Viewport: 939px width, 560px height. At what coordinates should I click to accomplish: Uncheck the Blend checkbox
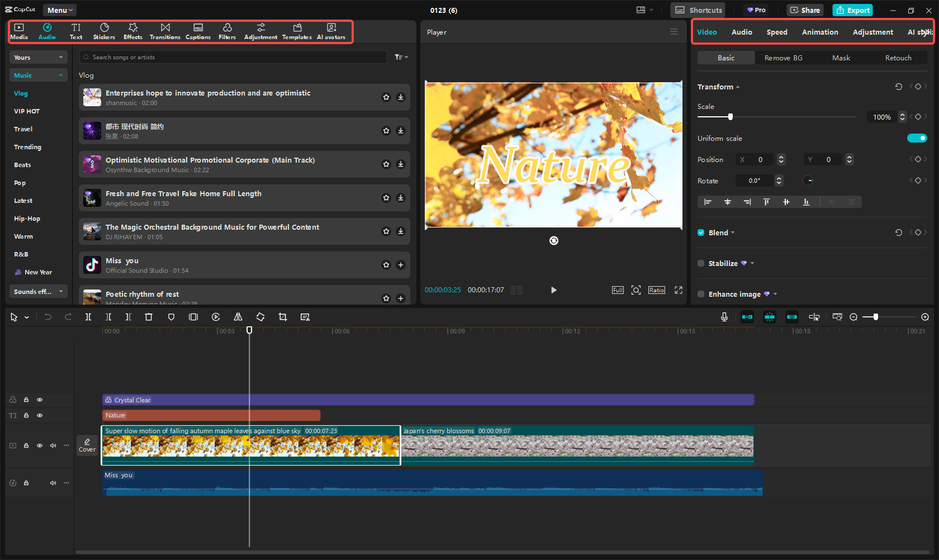(701, 232)
